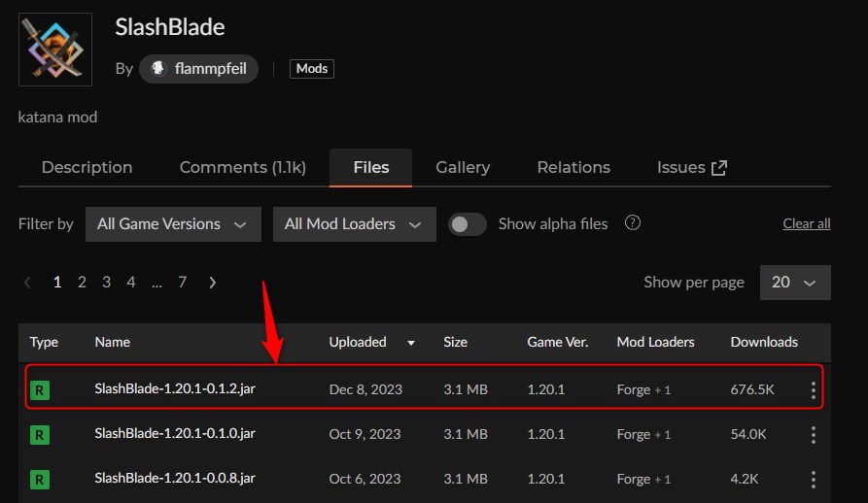The image size is (868, 503).
Task: Open the more options menu for SlashBlade-1.20.1-0.1.0.jar
Action: [814, 435]
